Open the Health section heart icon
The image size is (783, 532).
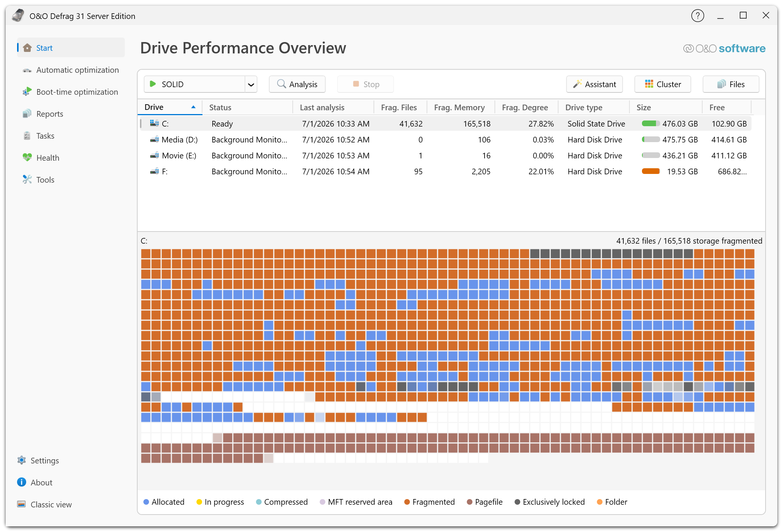(27, 158)
